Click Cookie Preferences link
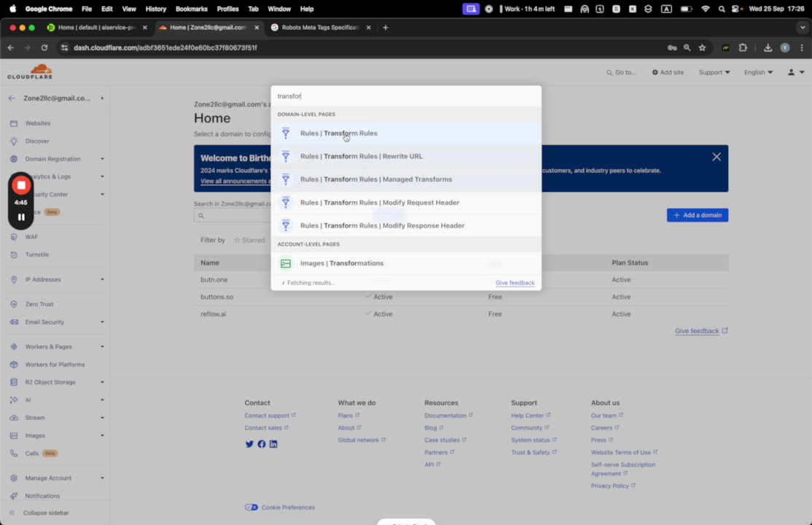This screenshot has width=812, height=525. (x=288, y=507)
